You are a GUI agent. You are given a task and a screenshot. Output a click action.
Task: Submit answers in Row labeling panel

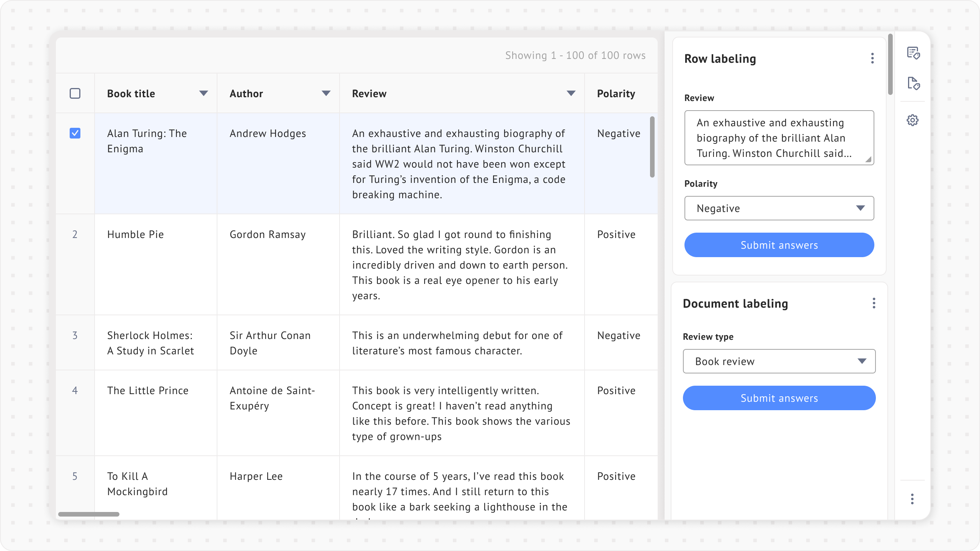[779, 245]
